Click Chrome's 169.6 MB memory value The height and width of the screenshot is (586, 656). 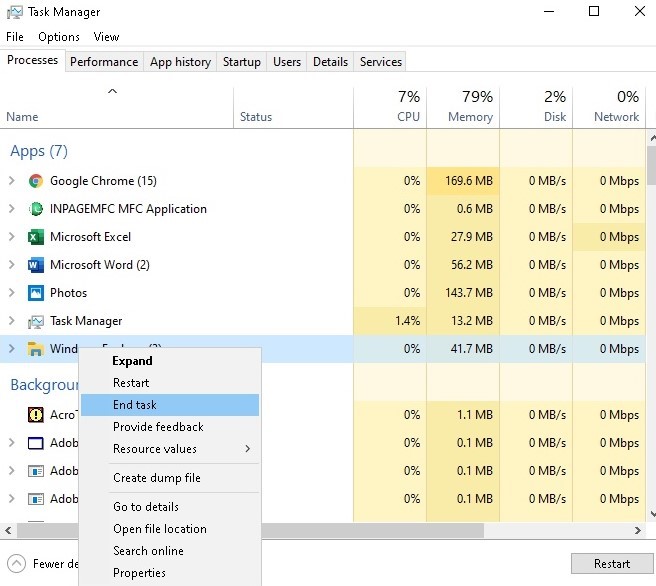pos(469,181)
